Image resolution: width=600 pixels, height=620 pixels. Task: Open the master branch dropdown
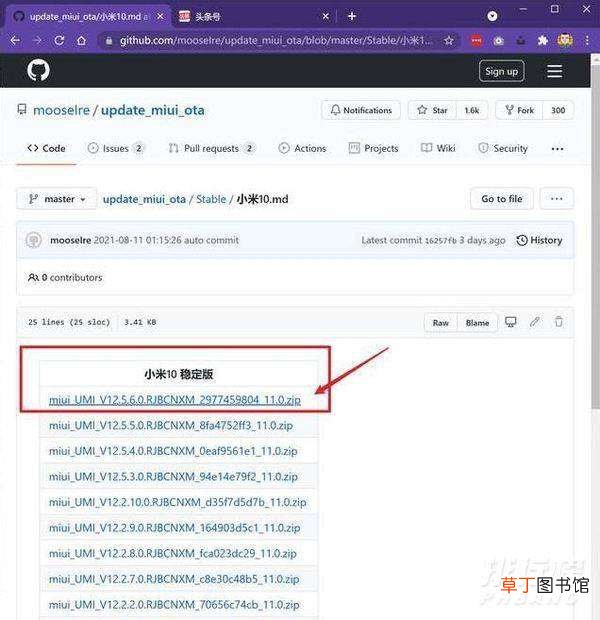57,198
